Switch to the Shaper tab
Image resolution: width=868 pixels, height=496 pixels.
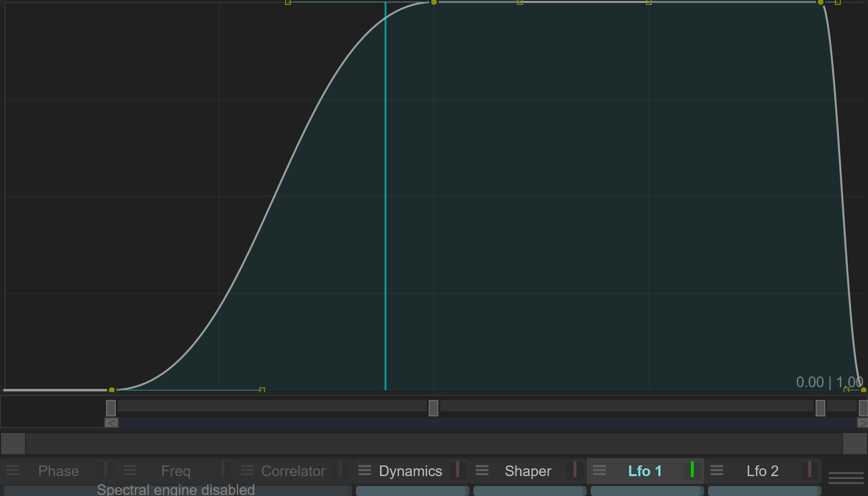(x=528, y=471)
